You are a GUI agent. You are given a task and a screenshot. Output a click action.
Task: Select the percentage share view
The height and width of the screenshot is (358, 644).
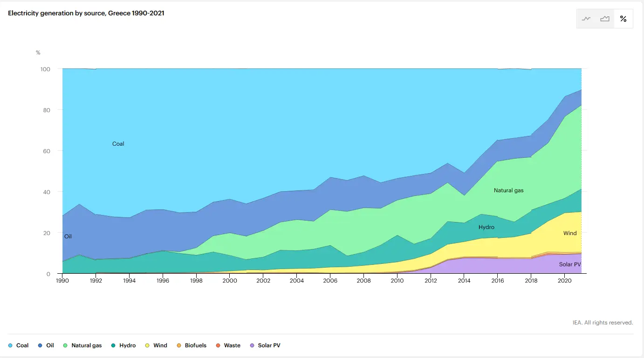click(623, 19)
